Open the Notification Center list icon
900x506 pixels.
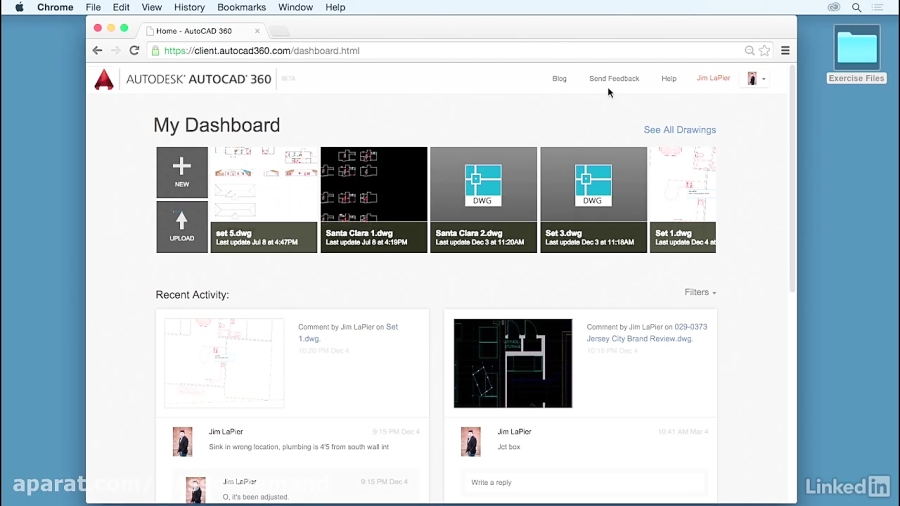coord(878,7)
